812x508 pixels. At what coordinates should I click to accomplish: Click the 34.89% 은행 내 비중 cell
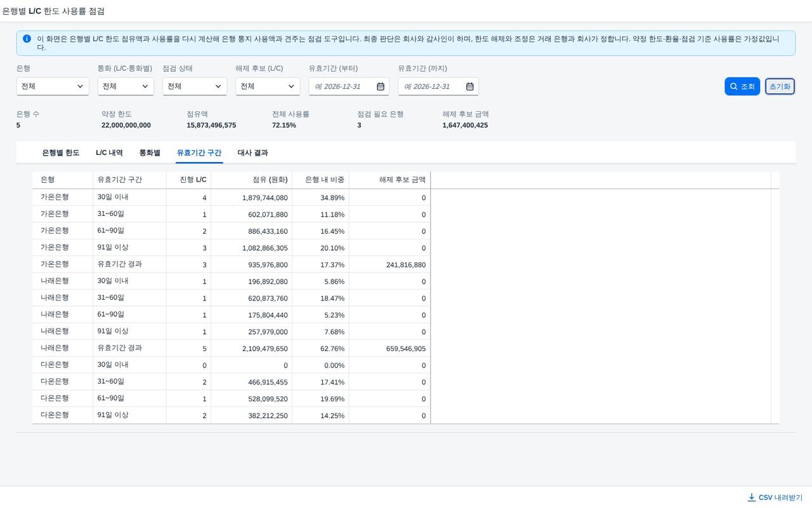(320, 197)
